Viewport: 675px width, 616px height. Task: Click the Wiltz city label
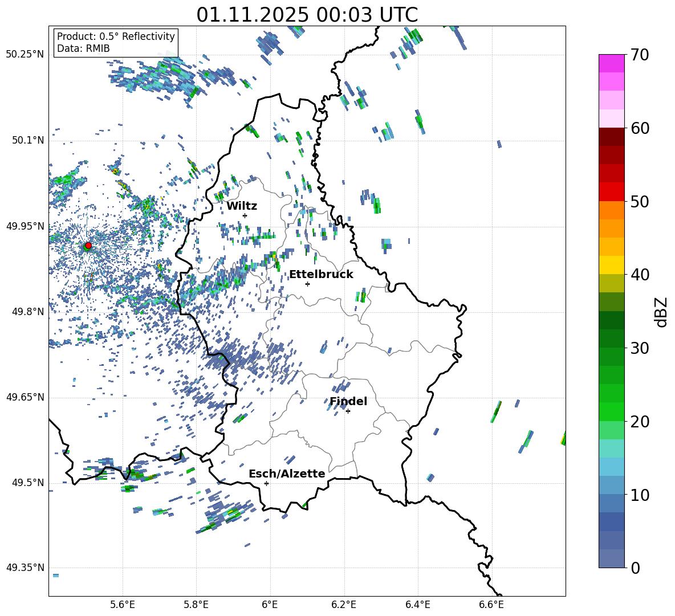(242, 206)
